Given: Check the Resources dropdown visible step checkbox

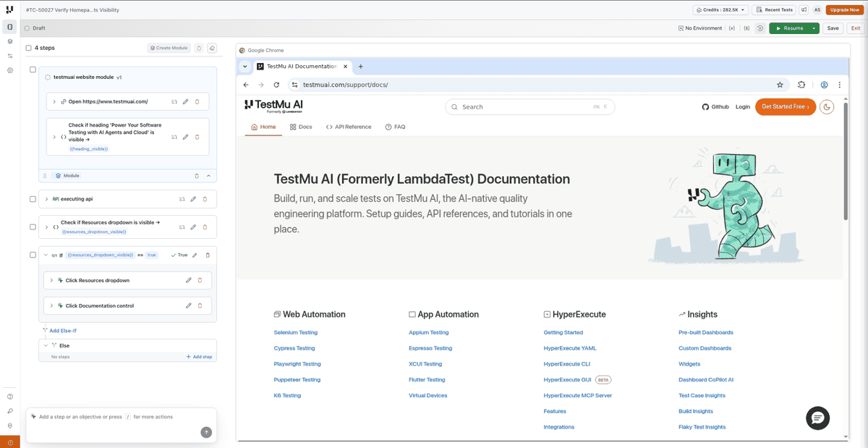Looking at the screenshot, I should click(33, 227).
